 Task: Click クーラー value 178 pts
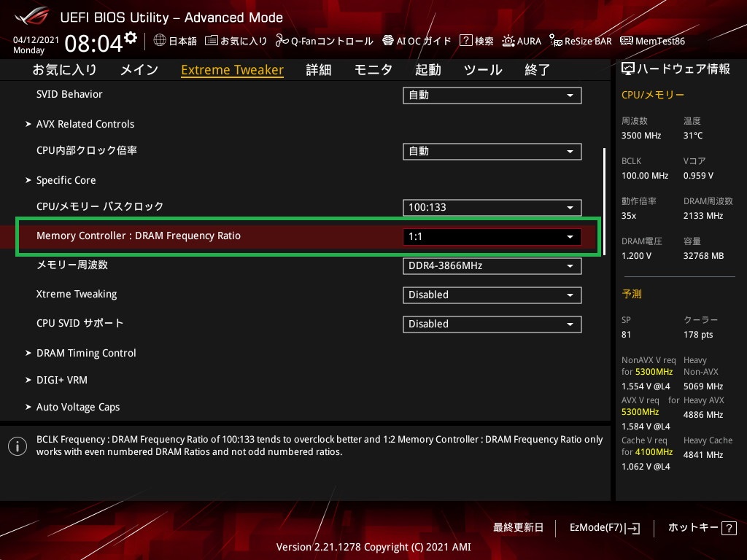(698, 335)
